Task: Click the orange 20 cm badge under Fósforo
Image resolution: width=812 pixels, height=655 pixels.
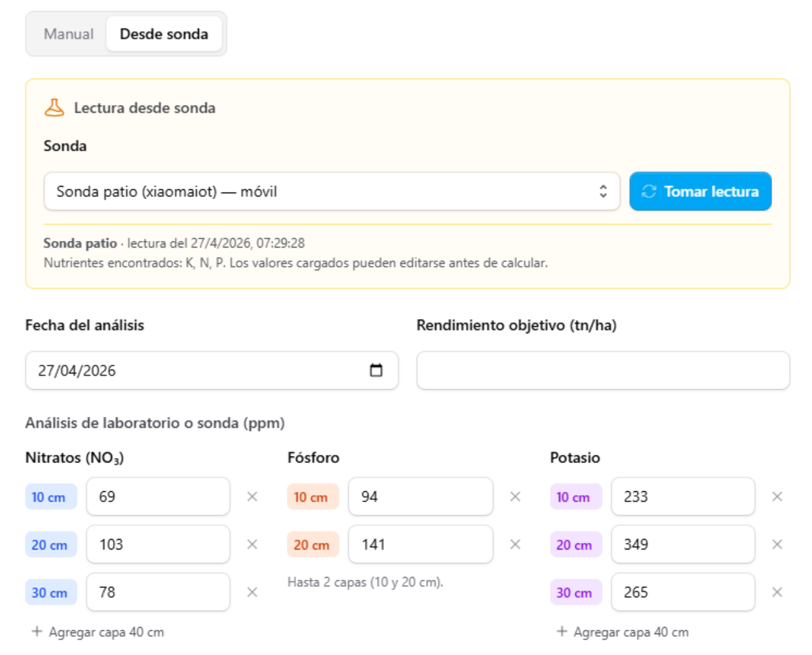Action: click(x=313, y=545)
